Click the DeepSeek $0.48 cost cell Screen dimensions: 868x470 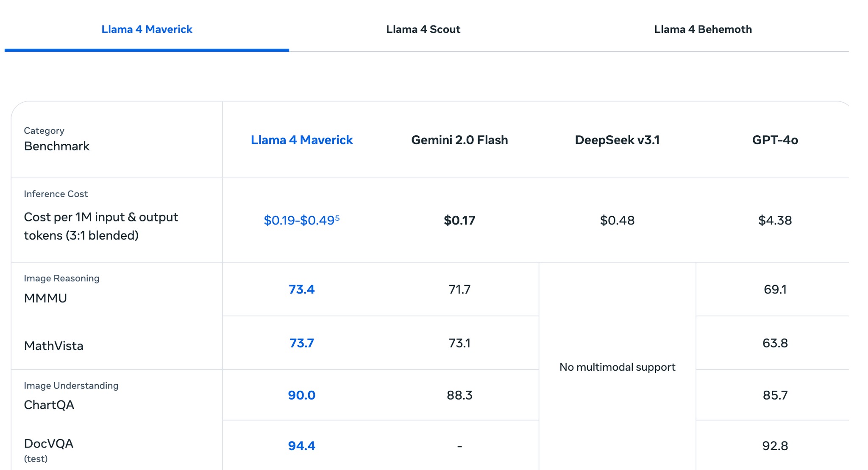pyautogui.click(x=617, y=221)
